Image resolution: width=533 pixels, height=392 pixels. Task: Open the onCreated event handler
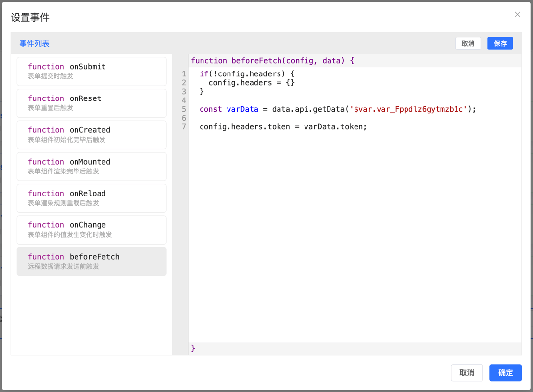point(91,135)
